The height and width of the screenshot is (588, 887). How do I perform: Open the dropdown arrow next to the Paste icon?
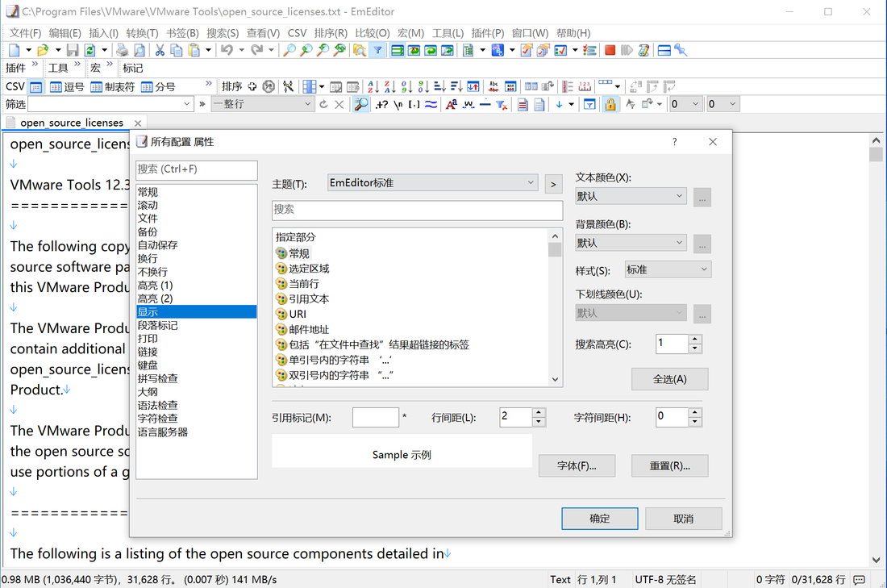208,50
